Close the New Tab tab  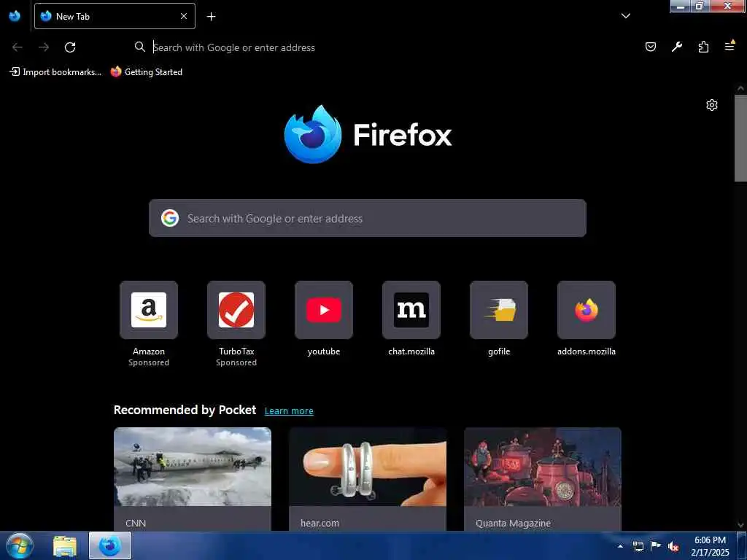[x=184, y=16]
